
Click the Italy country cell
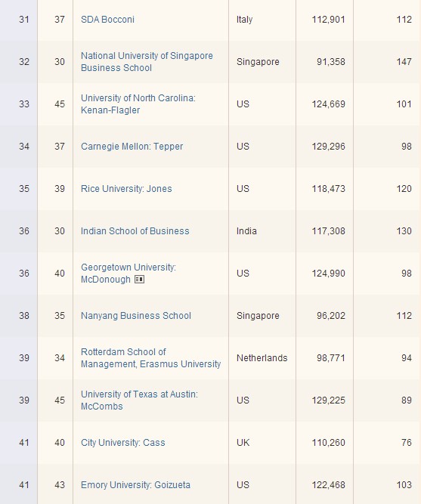pyautogui.click(x=245, y=20)
